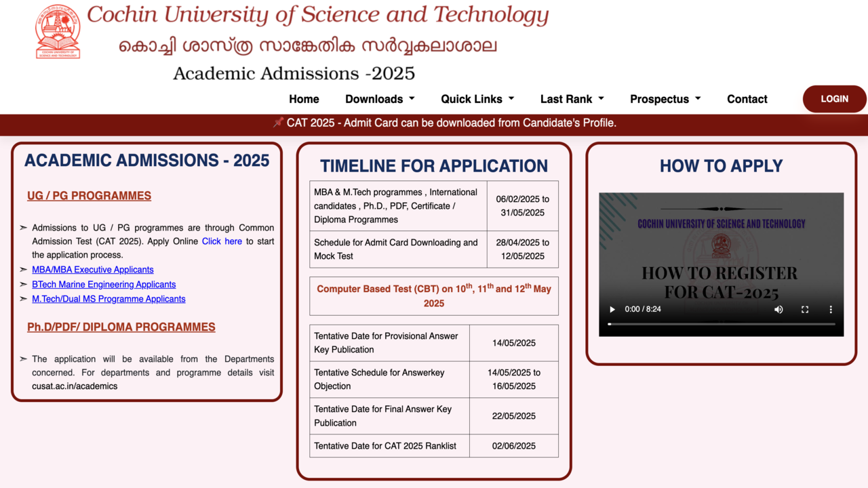Image resolution: width=868 pixels, height=488 pixels.
Task: Open M.Tech/Dual MS Programme Applicants link
Action: pyautogui.click(x=108, y=299)
